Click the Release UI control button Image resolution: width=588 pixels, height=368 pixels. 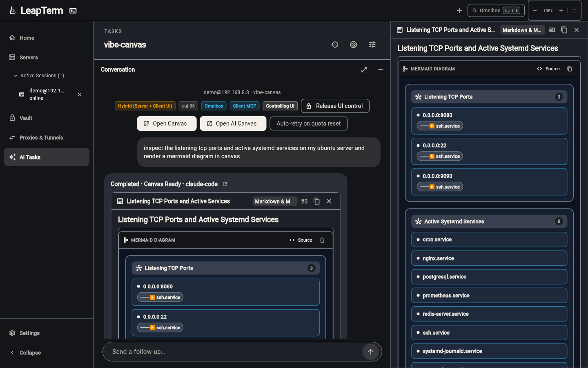pyautogui.click(x=335, y=106)
